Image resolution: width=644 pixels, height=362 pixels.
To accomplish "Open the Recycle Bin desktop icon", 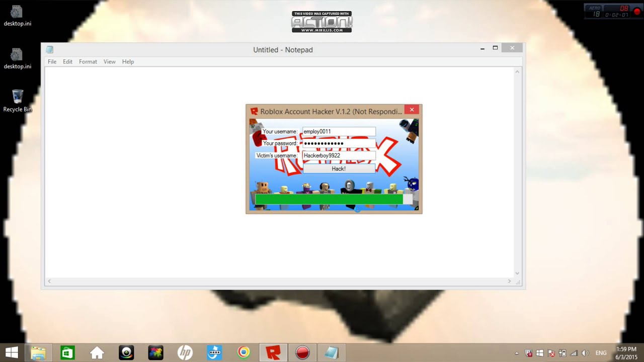I will [x=18, y=101].
